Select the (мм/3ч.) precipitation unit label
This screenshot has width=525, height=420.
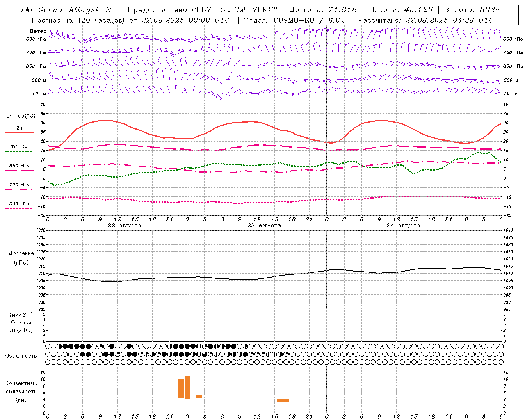tap(21, 315)
